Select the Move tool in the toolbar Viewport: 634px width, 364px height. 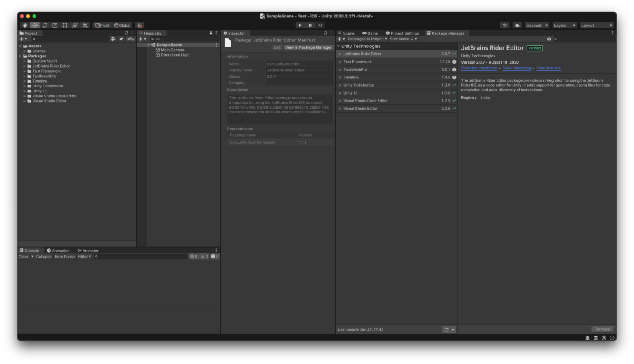pos(35,25)
